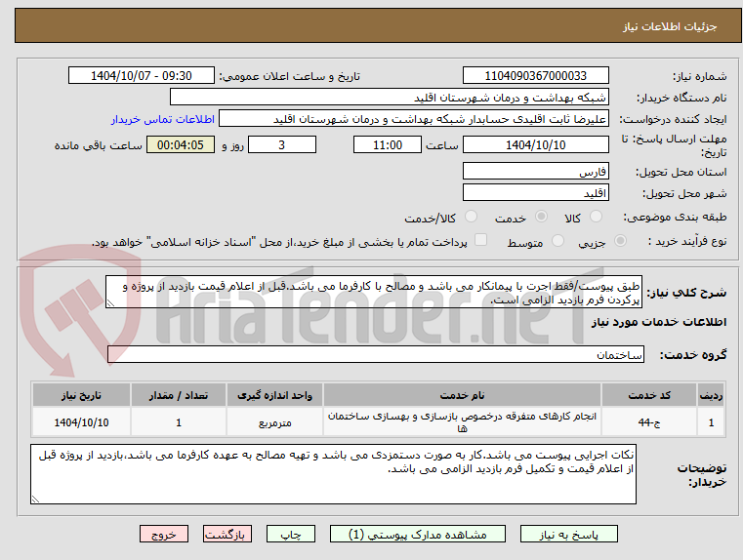Click the announcement date field 1404/10/07 - 09:30
The image size is (743, 560).
(x=142, y=75)
